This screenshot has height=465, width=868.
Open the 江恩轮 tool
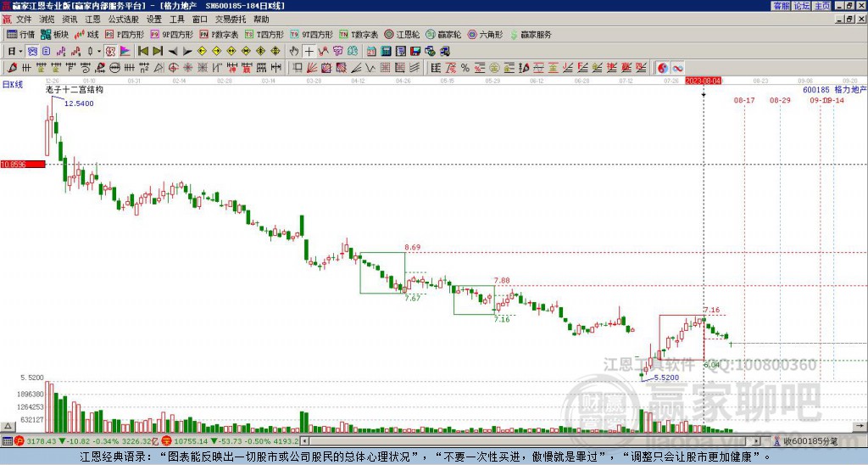(x=402, y=34)
